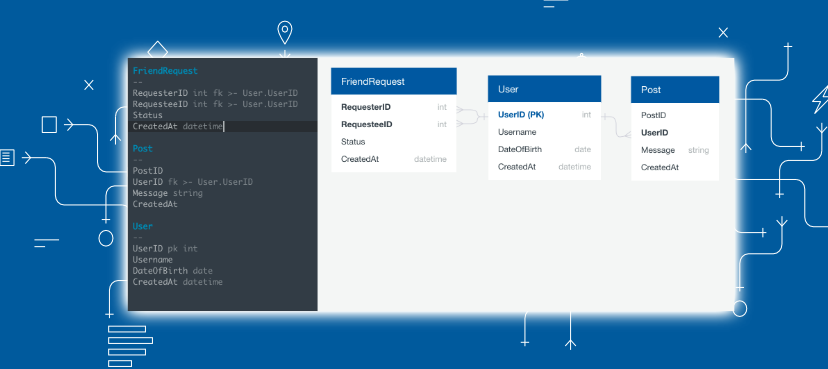Select the CreatedAt row in FriendRequest table

pos(394,159)
